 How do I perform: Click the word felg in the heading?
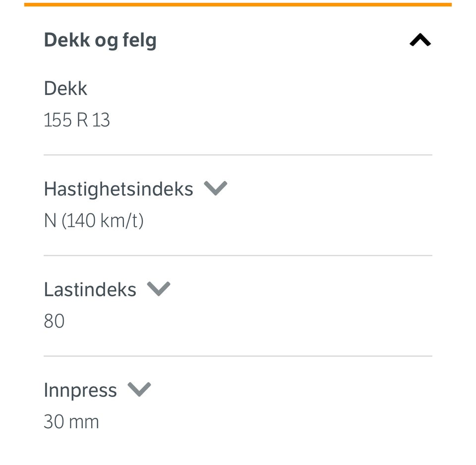[140, 40]
